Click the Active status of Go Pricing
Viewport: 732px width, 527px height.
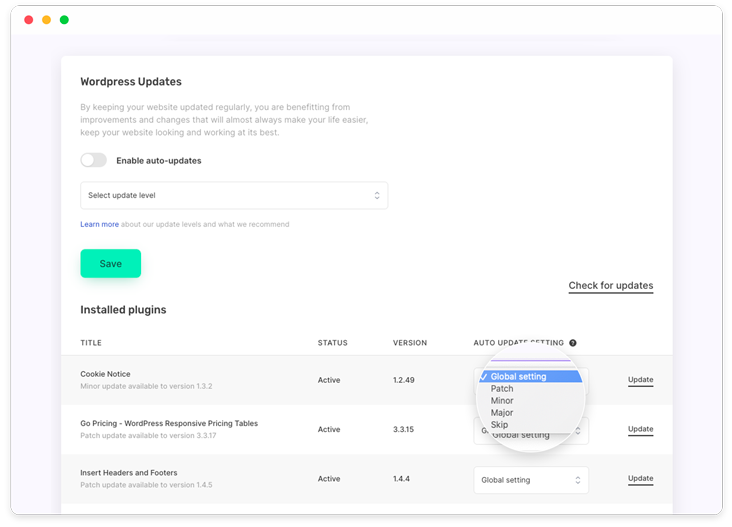pyautogui.click(x=329, y=429)
